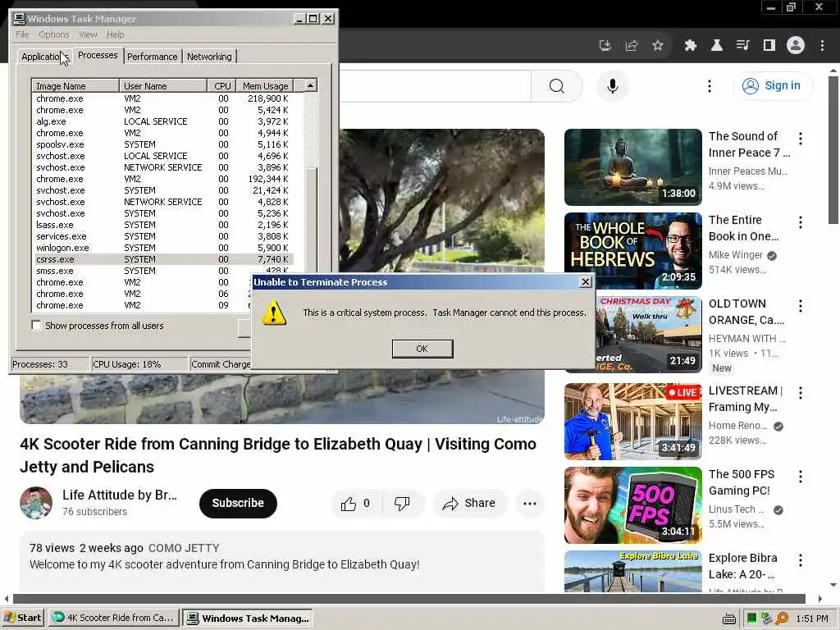
Task: Open Life Attitude by Br... channel name link
Action: [120, 495]
